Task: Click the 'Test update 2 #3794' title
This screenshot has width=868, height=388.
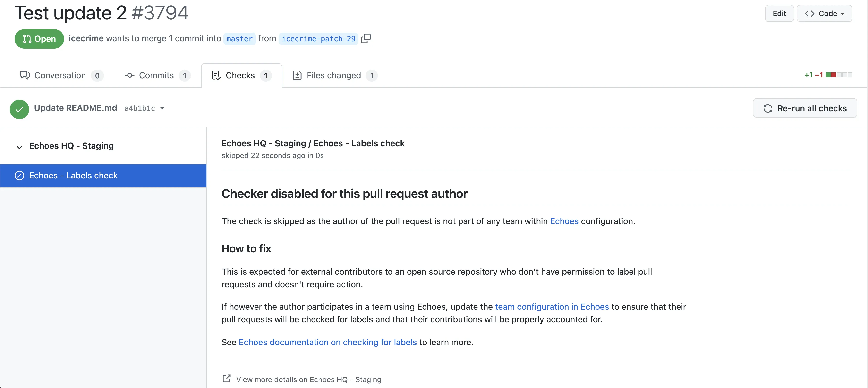Action: pos(102,13)
